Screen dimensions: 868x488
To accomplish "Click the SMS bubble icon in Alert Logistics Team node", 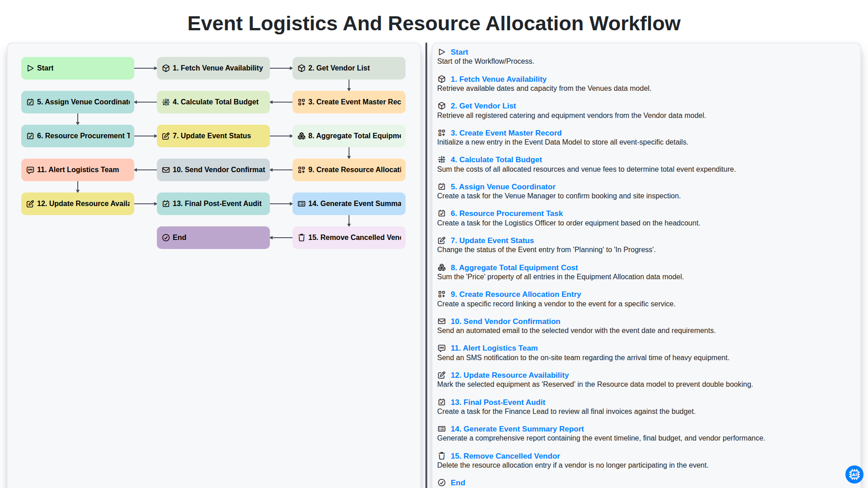I will point(30,170).
